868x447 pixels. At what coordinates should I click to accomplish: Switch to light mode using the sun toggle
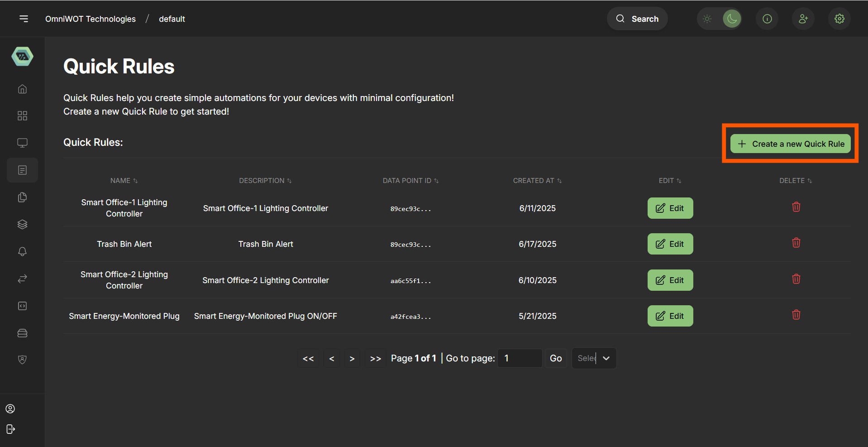coord(707,19)
